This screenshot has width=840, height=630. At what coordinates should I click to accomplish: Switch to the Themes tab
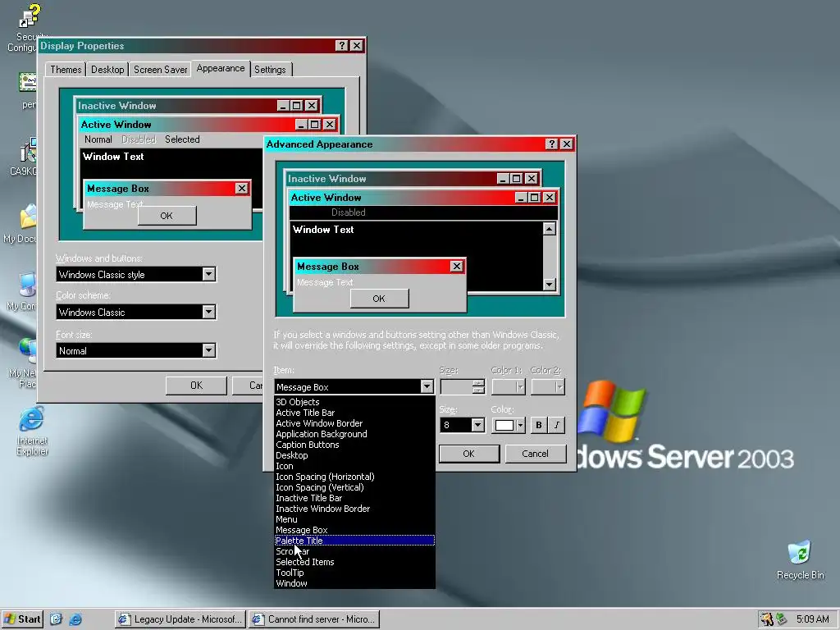(x=66, y=70)
